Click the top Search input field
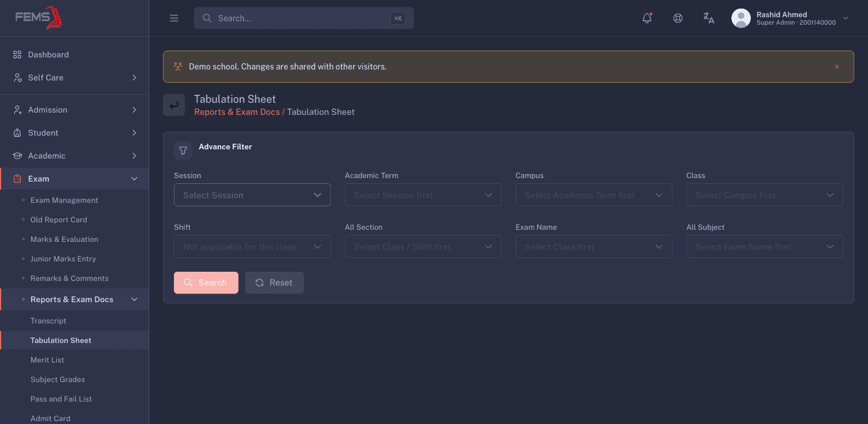Image resolution: width=868 pixels, height=424 pixels. pyautogui.click(x=304, y=18)
